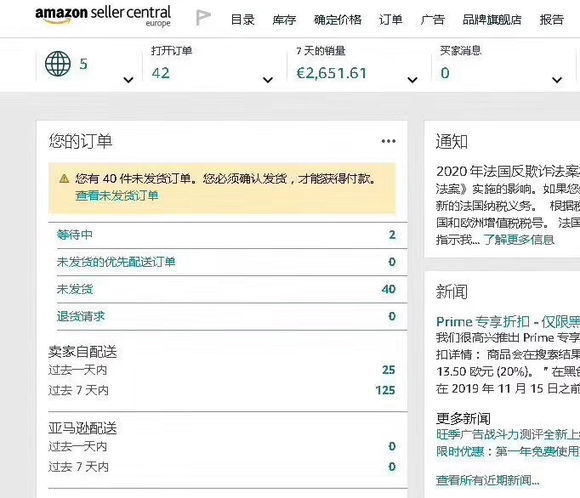Click the buyer messages count 0
This screenshot has height=498, width=580.
pyautogui.click(x=445, y=73)
